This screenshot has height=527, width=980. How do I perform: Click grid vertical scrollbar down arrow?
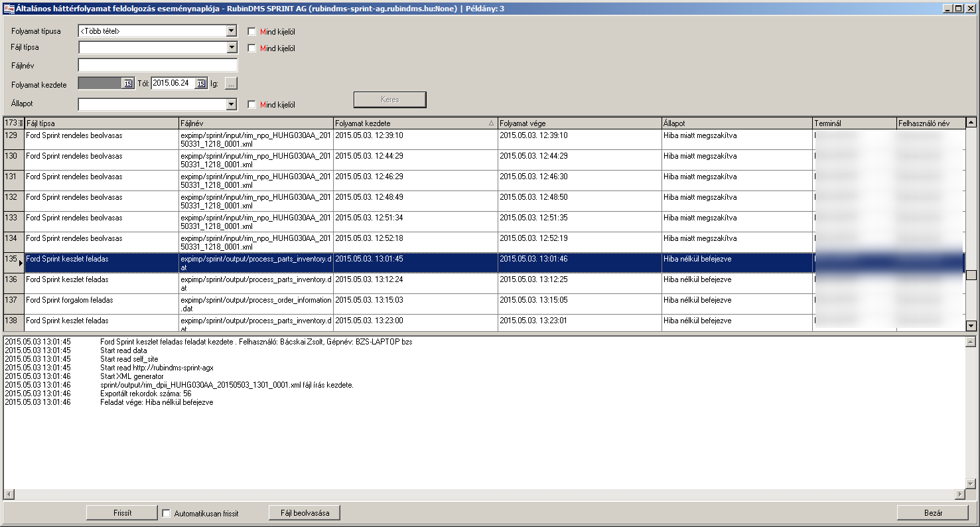coord(971,326)
